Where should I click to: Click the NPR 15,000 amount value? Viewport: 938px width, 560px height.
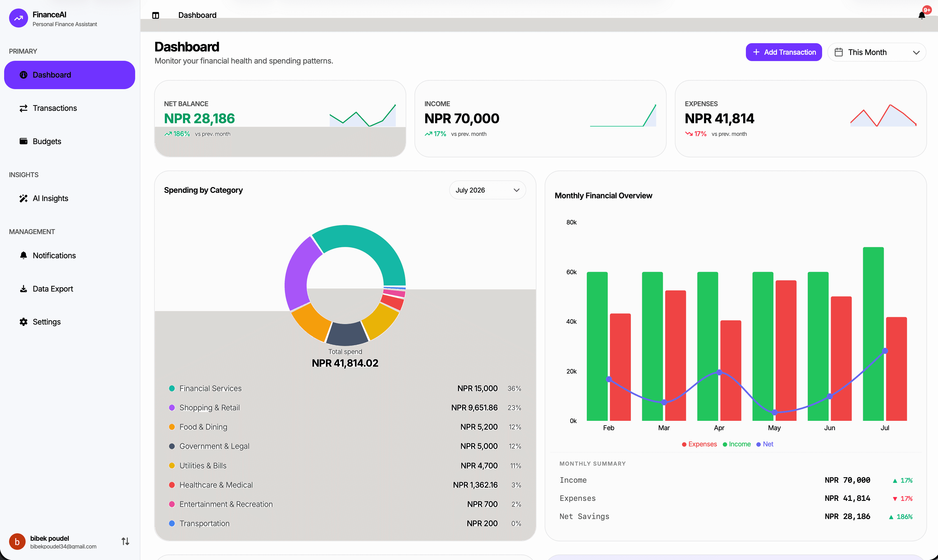pos(477,388)
